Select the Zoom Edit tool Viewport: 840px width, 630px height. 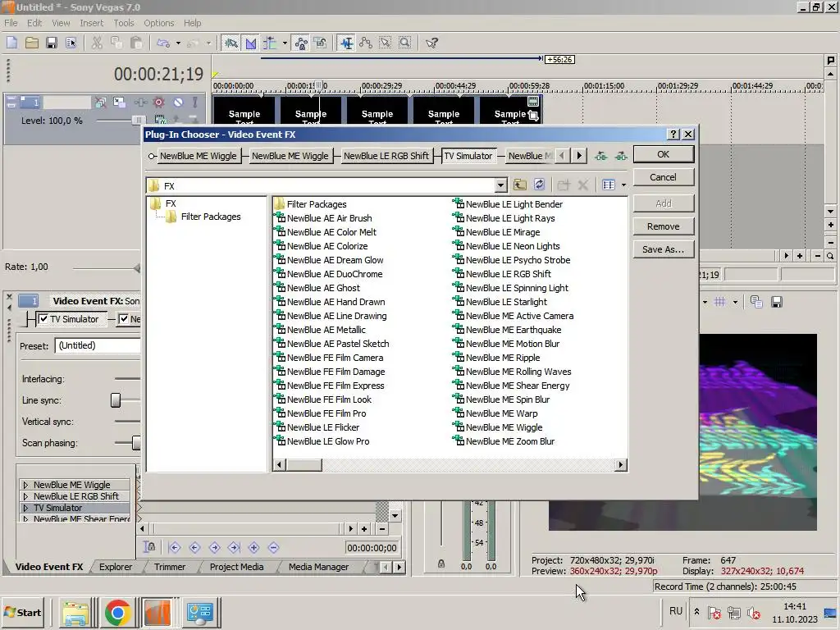[x=405, y=43]
